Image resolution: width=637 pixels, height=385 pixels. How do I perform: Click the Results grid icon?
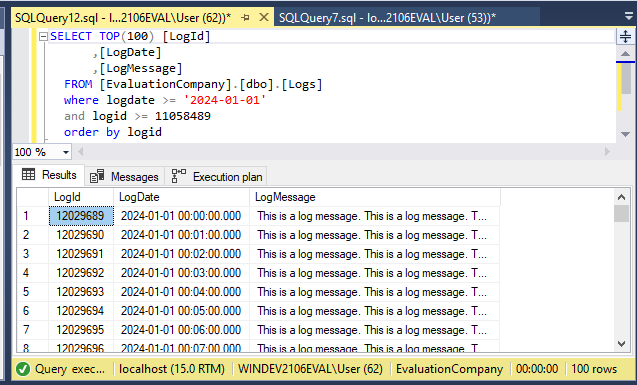point(28,175)
